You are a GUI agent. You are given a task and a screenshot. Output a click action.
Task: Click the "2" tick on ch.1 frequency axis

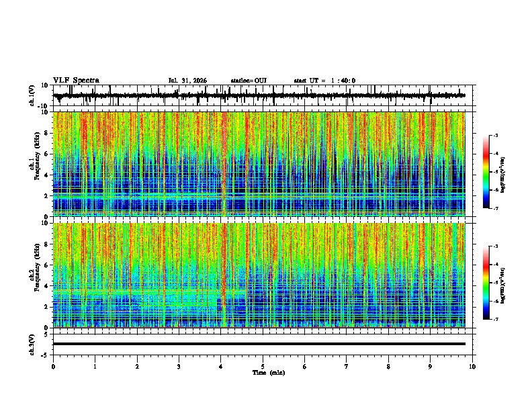(x=46, y=196)
